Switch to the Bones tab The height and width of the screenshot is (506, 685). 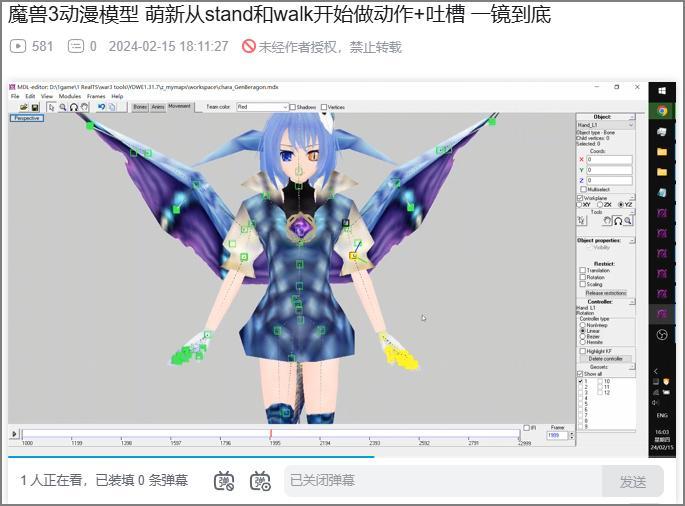[x=140, y=106]
